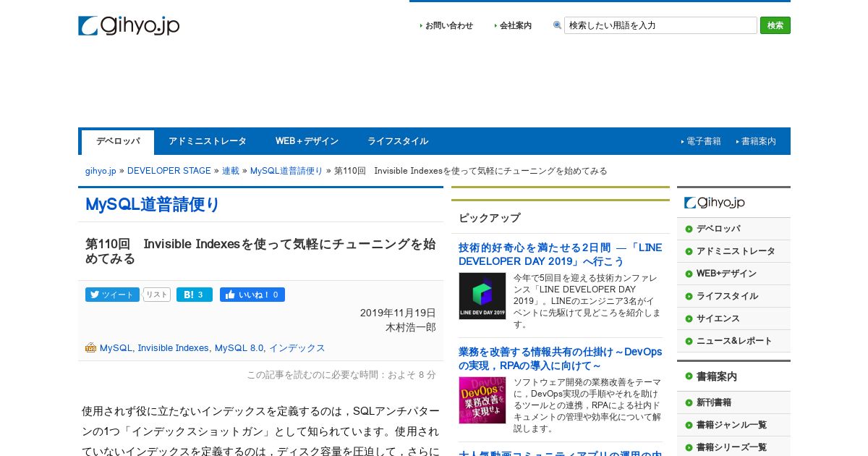Click the tag icon beside MySQL tags
Screen dimensions: 868x456
[90, 347]
